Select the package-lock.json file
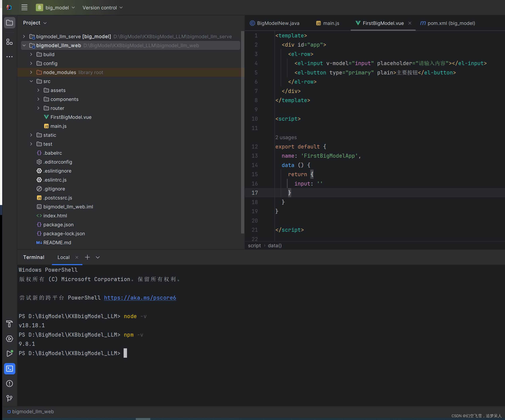 point(61,234)
